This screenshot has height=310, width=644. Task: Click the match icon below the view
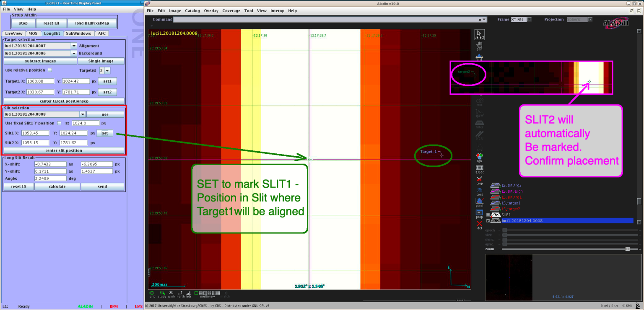225,294
